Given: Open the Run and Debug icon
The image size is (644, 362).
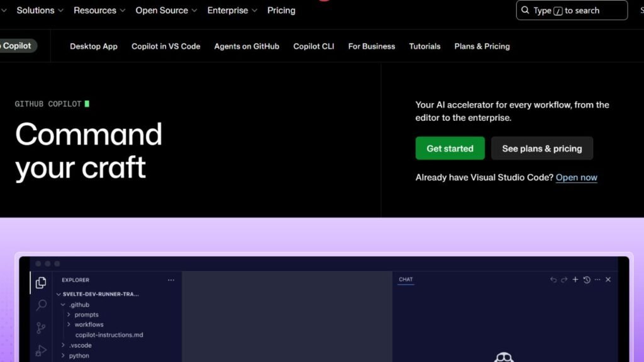Looking at the screenshot, I should 41,350.
